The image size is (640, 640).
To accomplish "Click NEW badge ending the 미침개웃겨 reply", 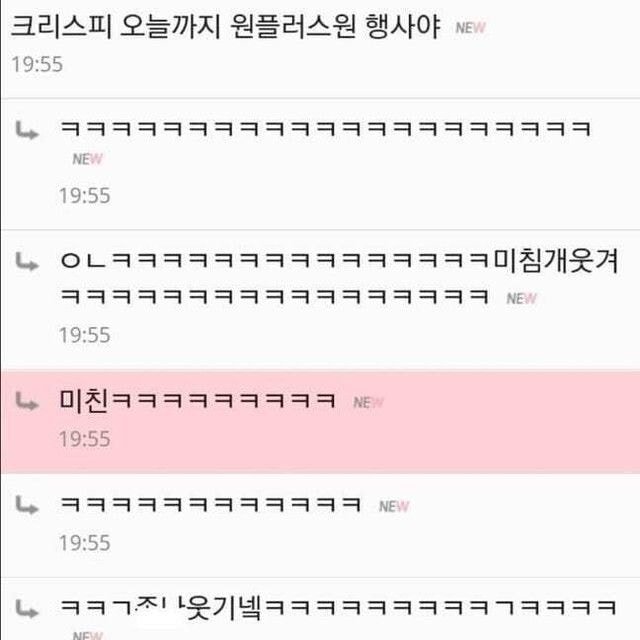I will [x=521, y=299].
